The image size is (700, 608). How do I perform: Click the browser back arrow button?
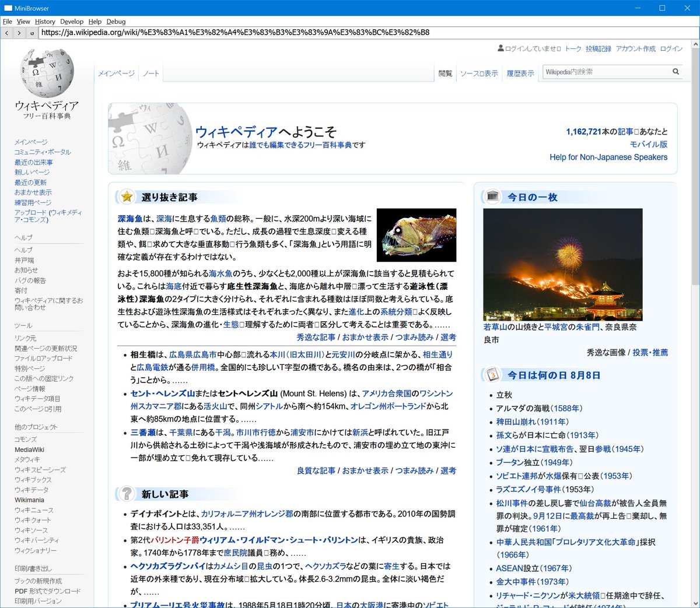(x=7, y=33)
